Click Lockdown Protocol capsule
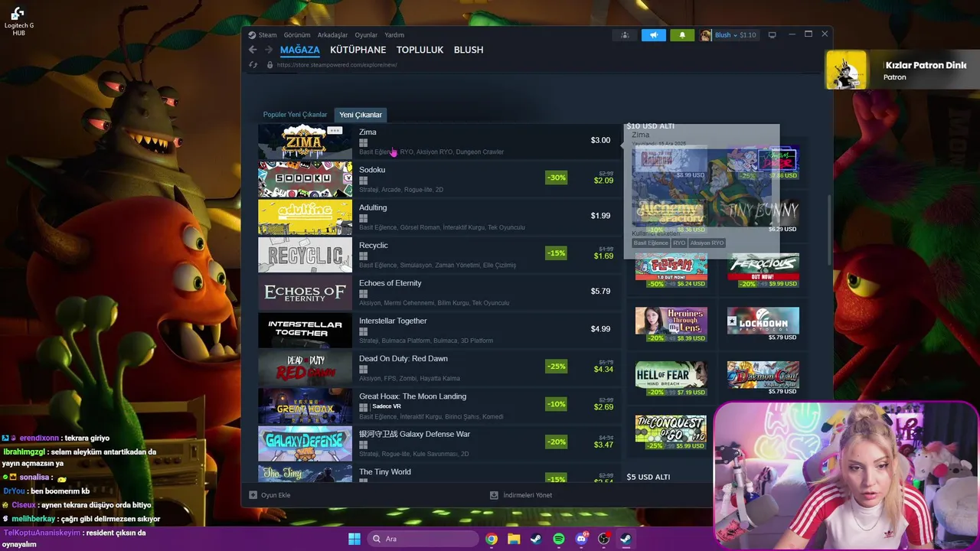This screenshot has width=980, height=551. (763, 324)
